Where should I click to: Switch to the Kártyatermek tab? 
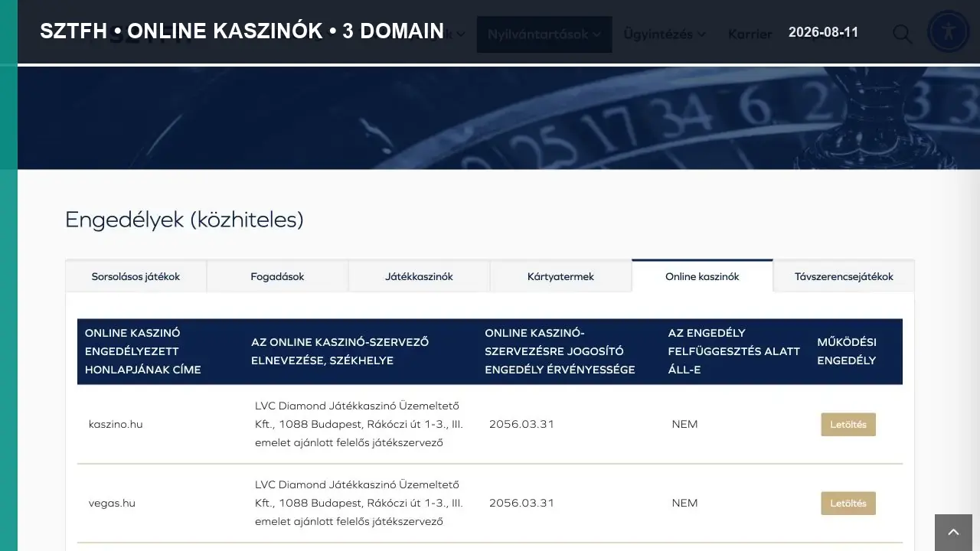pyautogui.click(x=560, y=276)
